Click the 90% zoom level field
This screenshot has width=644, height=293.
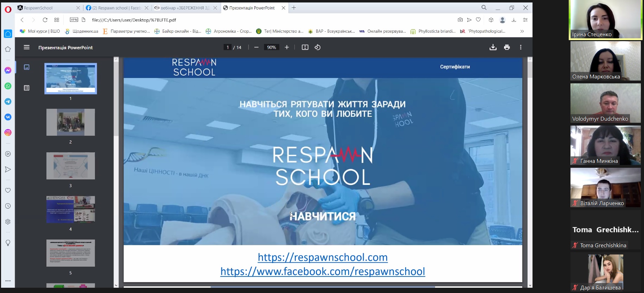(x=272, y=47)
